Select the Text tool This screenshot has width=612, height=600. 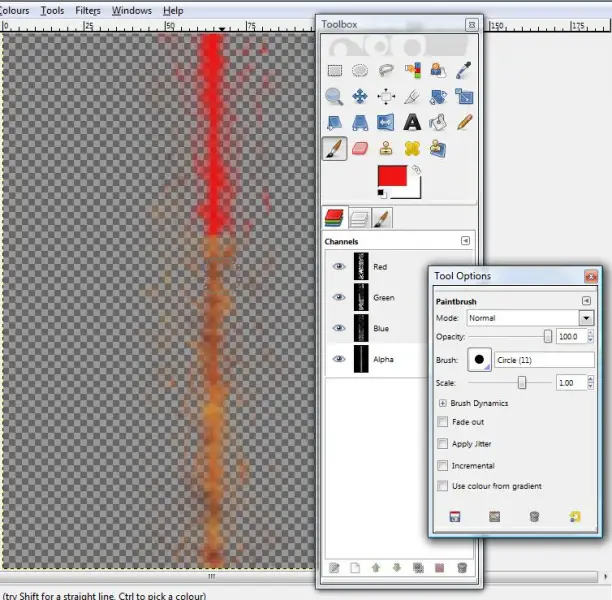coord(412,122)
